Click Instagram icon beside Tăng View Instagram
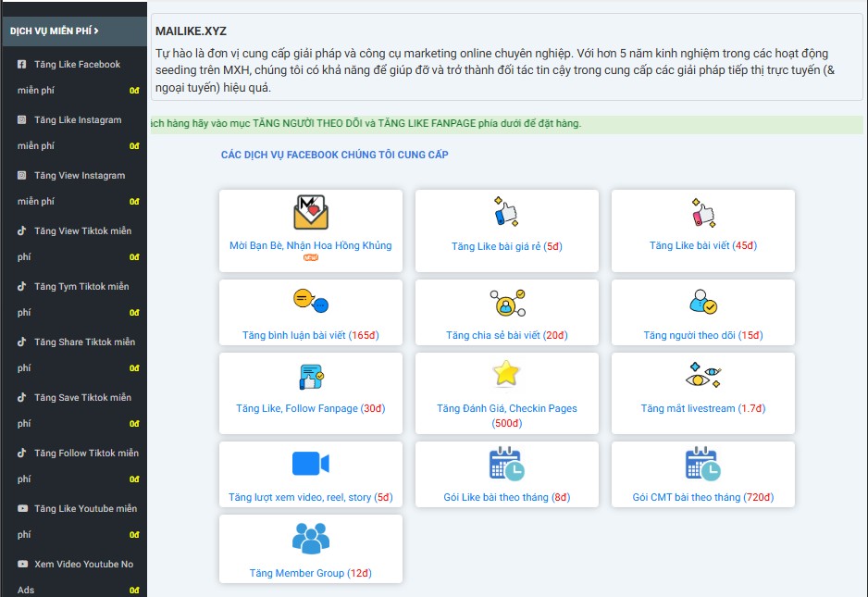This screenshot has width=868, height=597. click(21, 175)
